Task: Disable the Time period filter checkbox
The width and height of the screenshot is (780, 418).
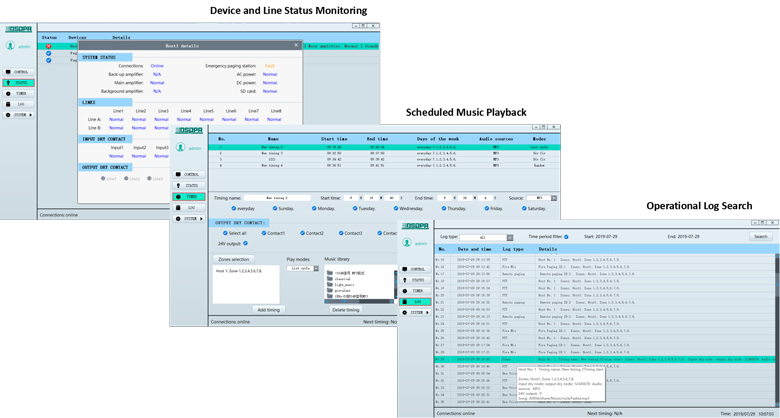Action: tap(566, 237)
